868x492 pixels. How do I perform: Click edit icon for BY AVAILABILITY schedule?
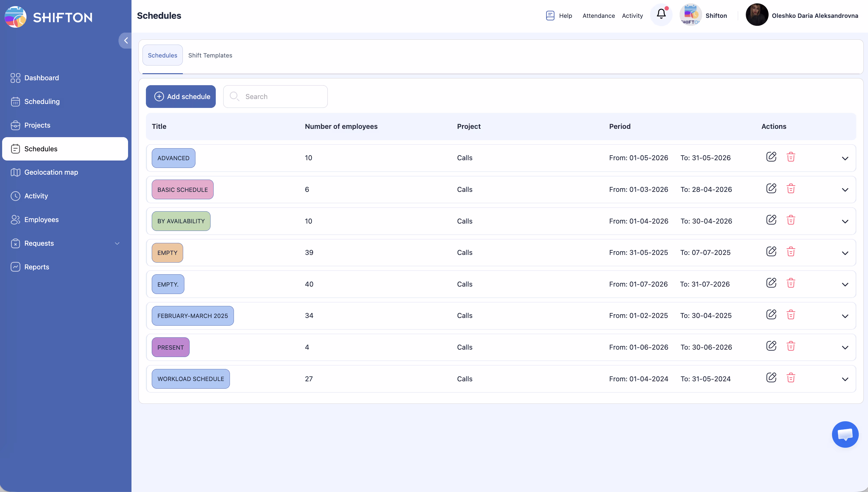pyautogui.click(x=771, y=220)
